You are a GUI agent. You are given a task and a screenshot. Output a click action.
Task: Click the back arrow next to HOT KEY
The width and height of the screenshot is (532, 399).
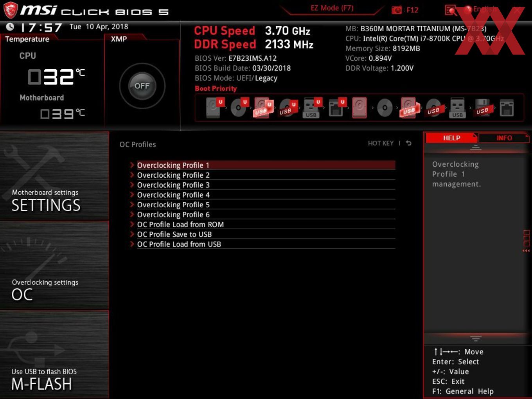pos(409,143)
